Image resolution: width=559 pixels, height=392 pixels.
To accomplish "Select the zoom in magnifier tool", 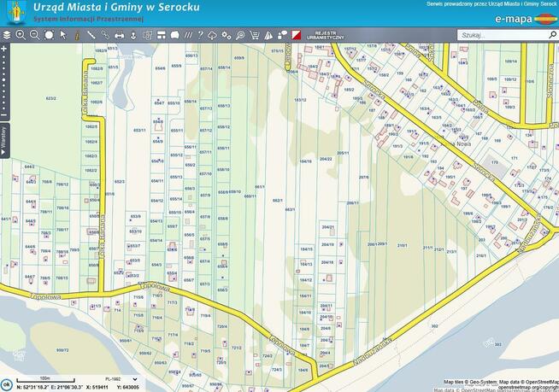I will click(x=21, y=35).
